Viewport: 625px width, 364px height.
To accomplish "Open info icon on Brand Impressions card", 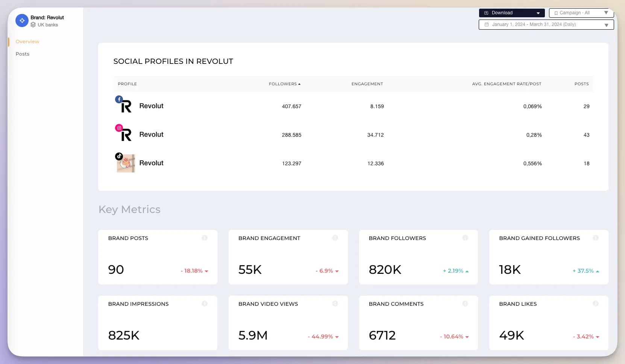I will point(205,304).
